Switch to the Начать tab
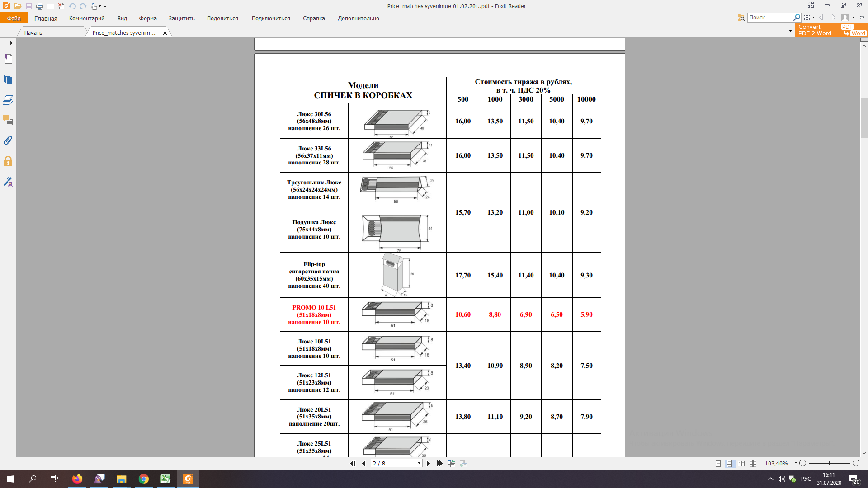This screenshot has width=868, height=488. coord(33,33)
